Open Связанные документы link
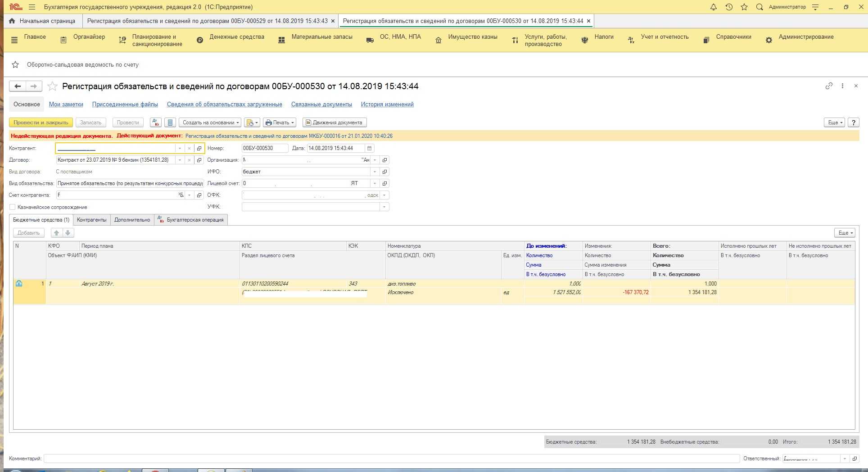The height and width of the screenshot is (472, 868). (321, 104)
